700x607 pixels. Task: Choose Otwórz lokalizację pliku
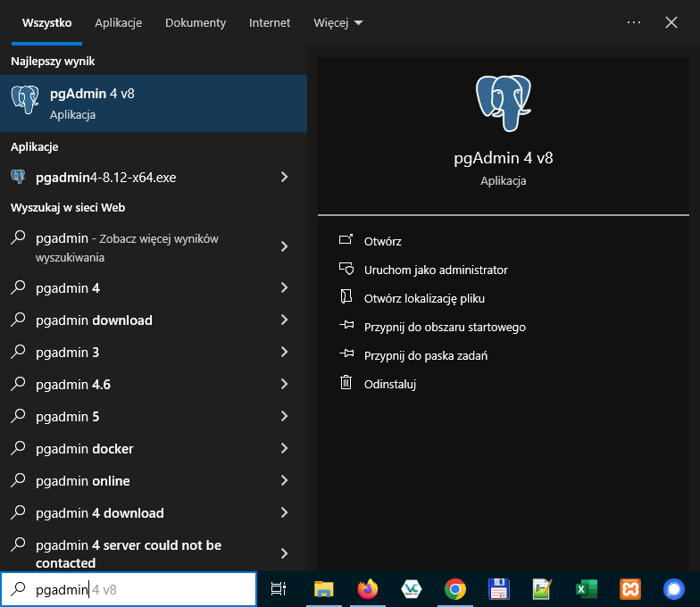[424, 298]
